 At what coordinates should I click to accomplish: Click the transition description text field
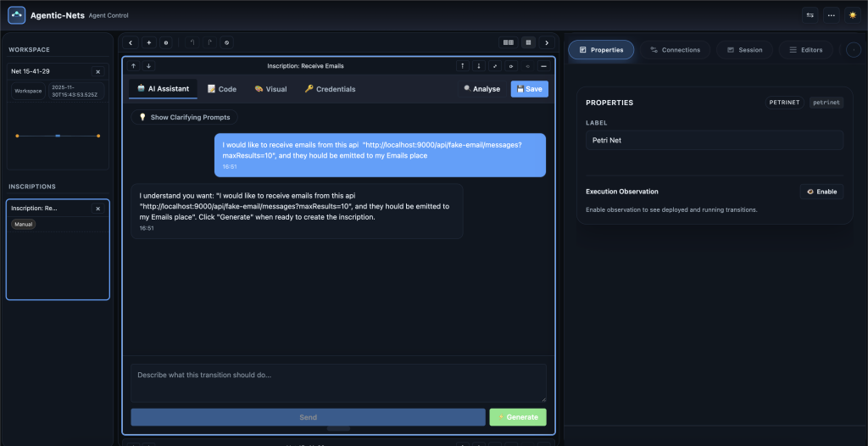(x=338, y=383)
